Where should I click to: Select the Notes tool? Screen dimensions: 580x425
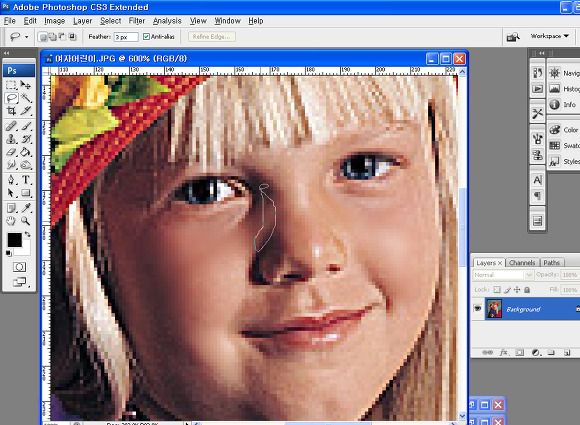[11, 208]
